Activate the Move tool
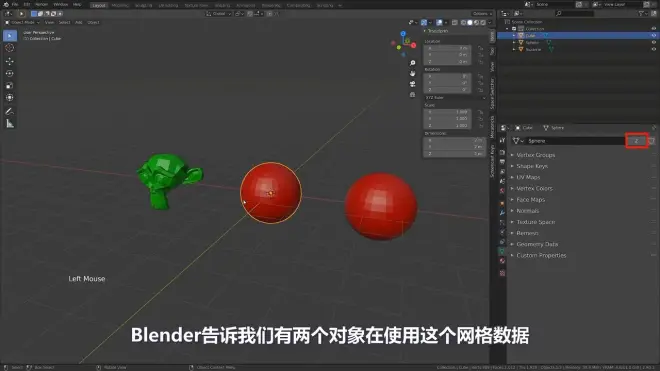The image size is (660, 371). (10, 61)
